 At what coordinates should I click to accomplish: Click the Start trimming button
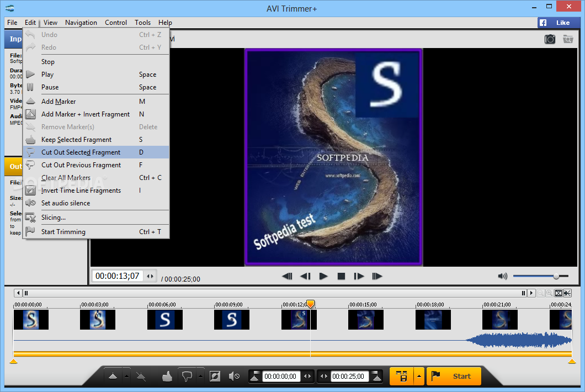coord(454,377)
